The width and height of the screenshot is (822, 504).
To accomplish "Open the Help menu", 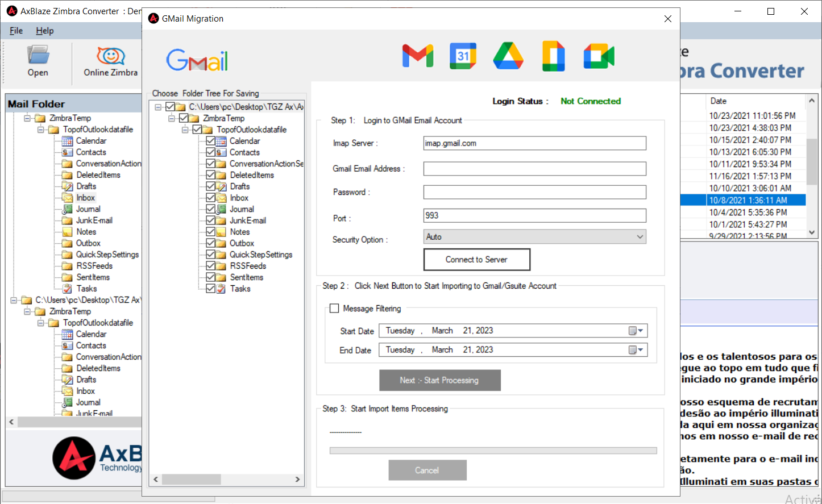I will 45,31.
